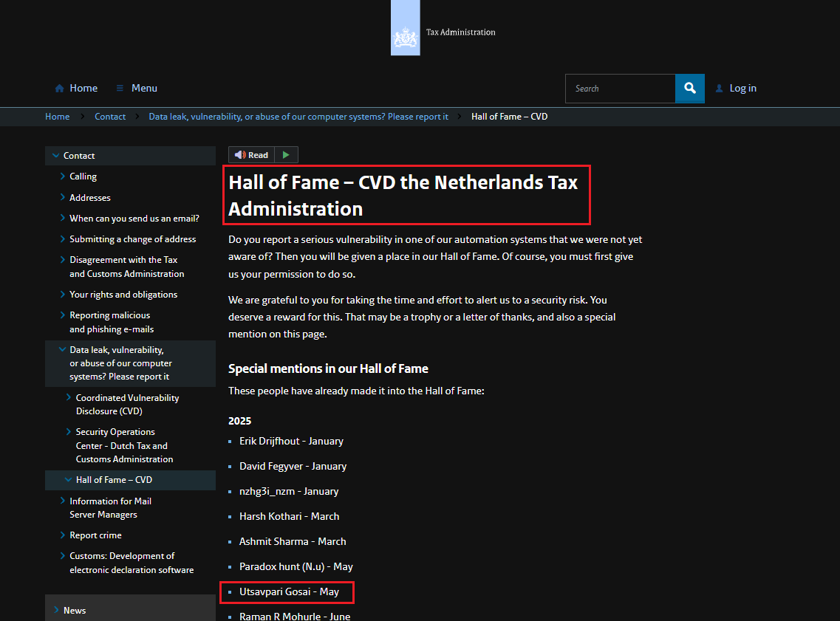Open Security Operations Center sidebar item
The width and height of the screenshot is (840, 621).
pos(124,445)
